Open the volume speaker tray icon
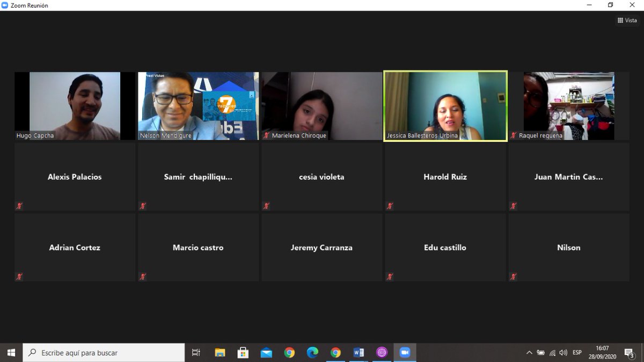 coord(563,352)
